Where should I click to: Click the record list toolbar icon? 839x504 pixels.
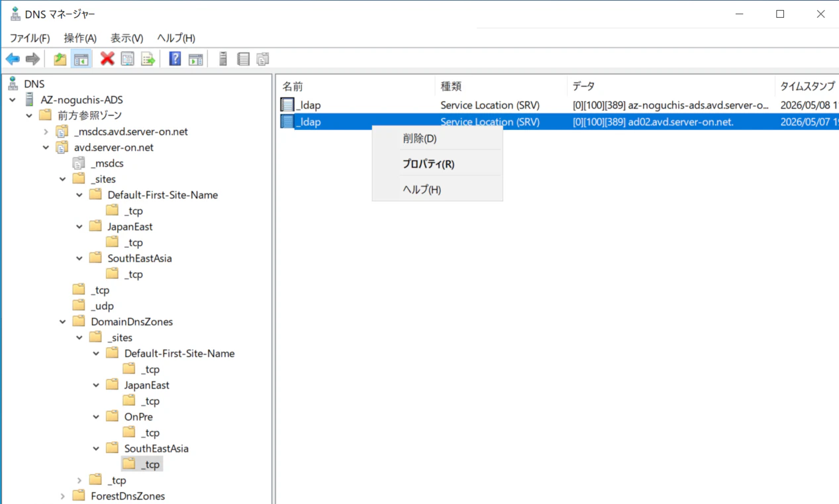tap(243, 59)
